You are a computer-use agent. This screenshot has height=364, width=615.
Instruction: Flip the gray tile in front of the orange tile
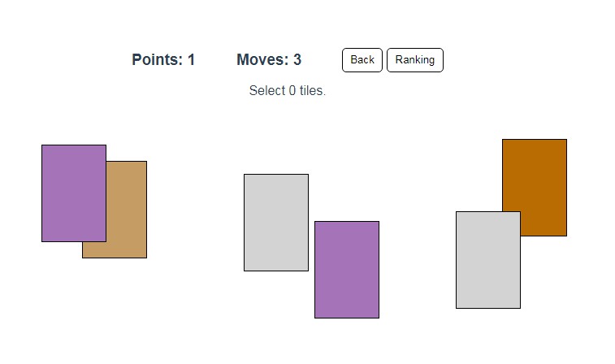[487, 260]
